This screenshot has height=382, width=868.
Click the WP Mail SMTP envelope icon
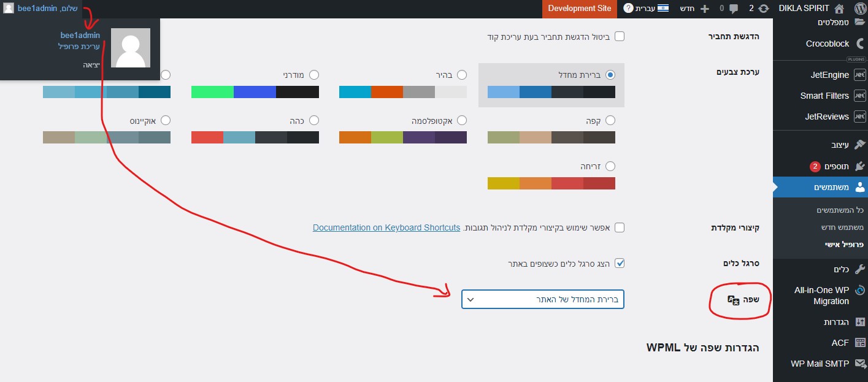[859, 364]
